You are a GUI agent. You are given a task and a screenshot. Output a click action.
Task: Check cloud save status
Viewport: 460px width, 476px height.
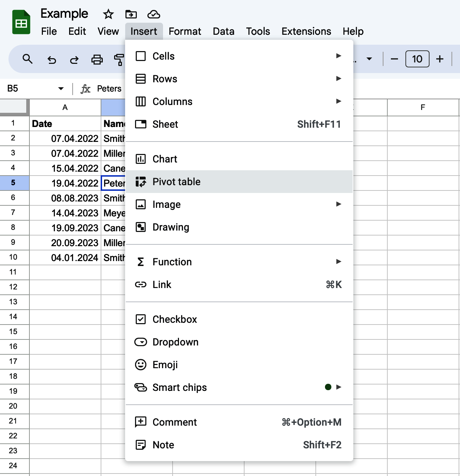[153, 14]
